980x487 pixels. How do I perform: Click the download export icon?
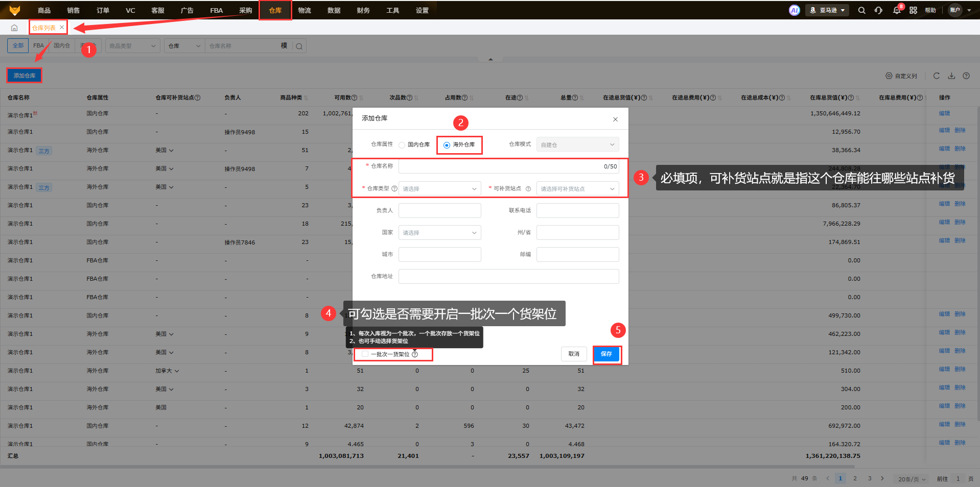tap(951, 76)
